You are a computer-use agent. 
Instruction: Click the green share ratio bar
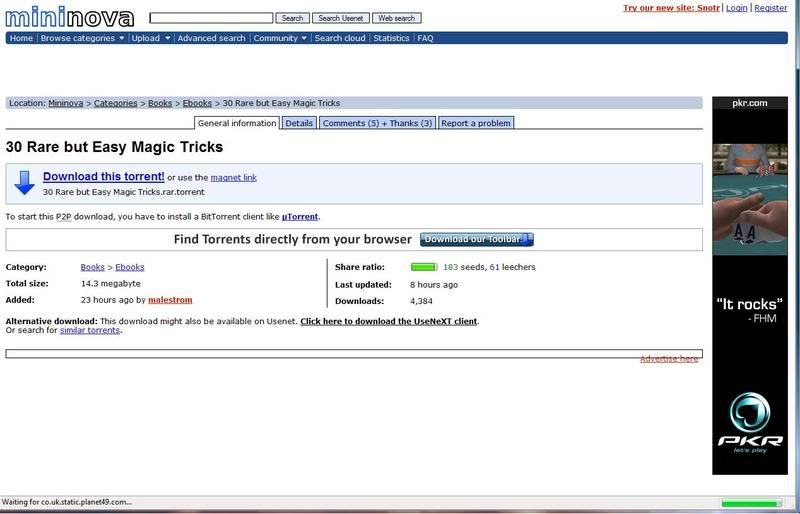[424, 268]
